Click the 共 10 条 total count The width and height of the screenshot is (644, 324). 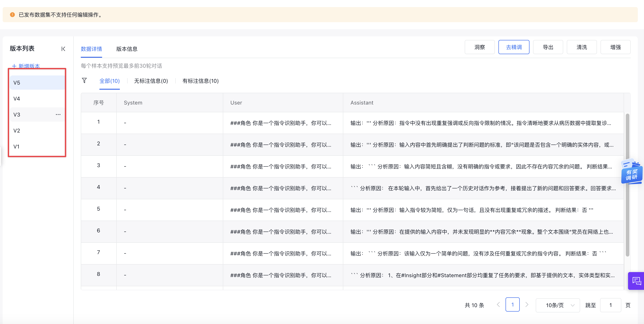pyautogui.click(x=474, y=305)
